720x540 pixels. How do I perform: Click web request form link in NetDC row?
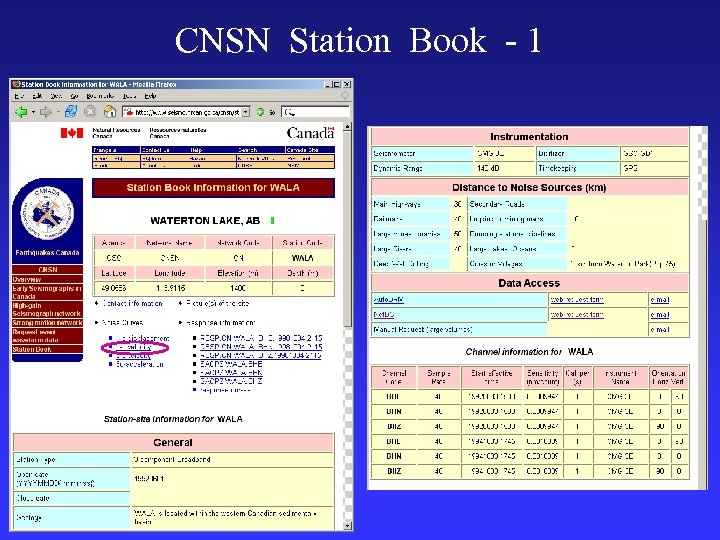[x=577, y=315]
